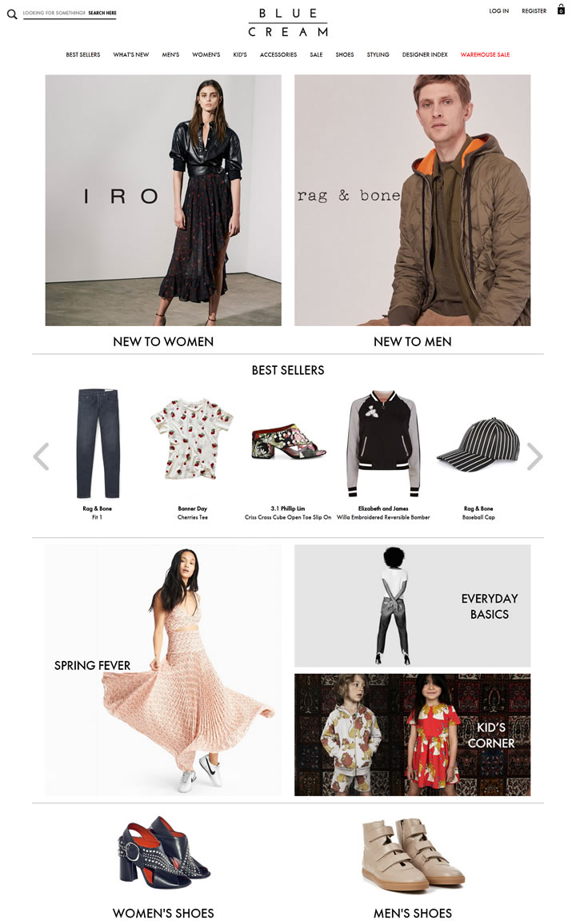Select Warehouse Sale in navigation

click(x=485, y=55)
